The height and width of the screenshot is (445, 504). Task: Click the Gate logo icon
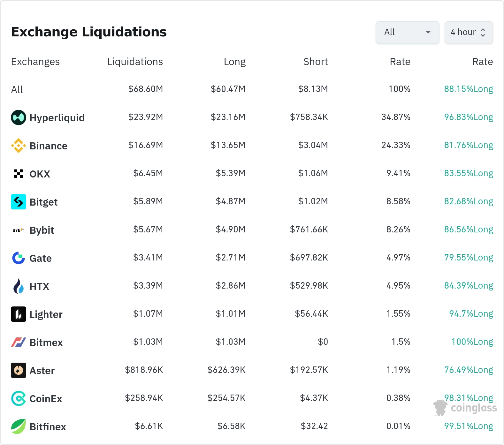[x=19, y=258]
